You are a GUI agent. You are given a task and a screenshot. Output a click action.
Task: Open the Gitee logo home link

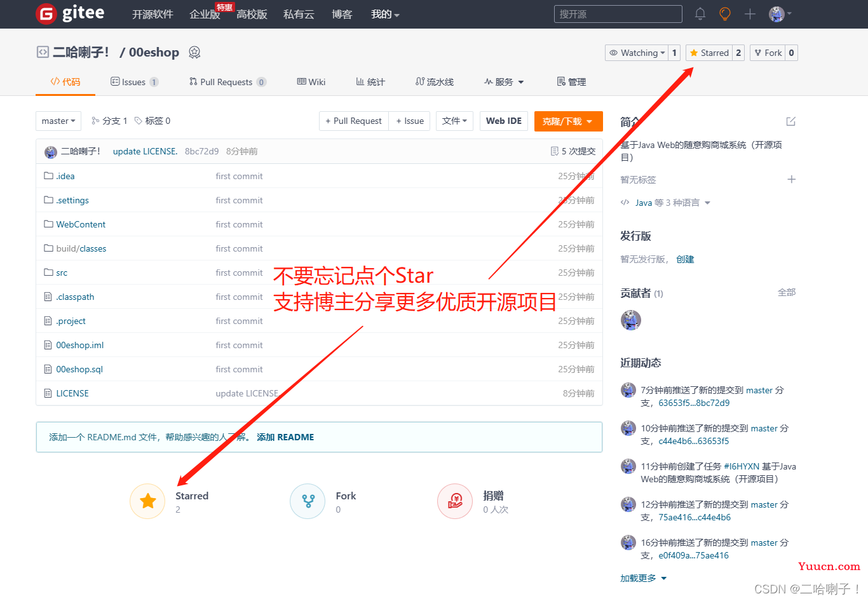tap(70, 13)
